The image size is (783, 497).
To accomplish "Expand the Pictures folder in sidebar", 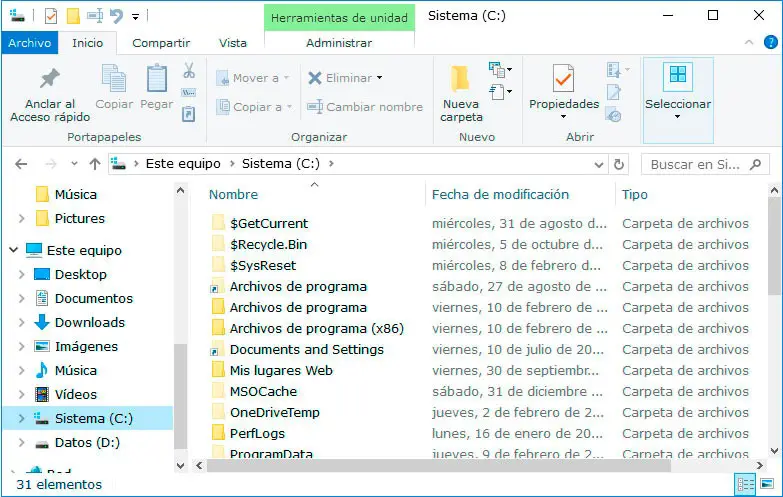I will pos(21,218).
